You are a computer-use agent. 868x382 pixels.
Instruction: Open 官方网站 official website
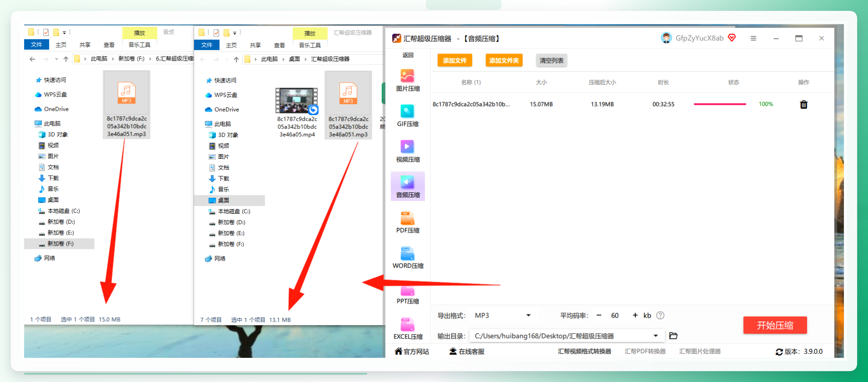point(412,351)
